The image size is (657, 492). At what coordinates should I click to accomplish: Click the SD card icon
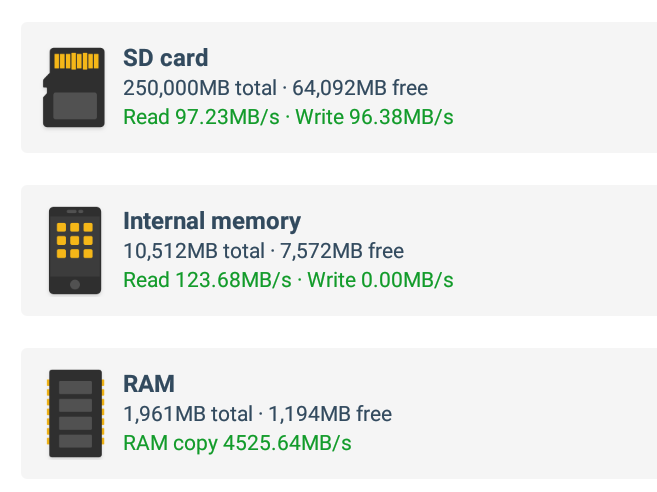pyautogui.click(x=74, y=87)
